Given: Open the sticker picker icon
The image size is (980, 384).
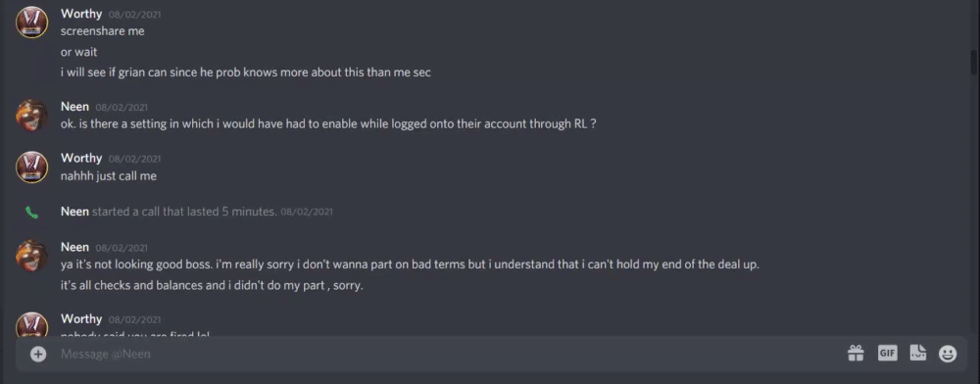Looking at the screenshot, I should click(917, 354).
